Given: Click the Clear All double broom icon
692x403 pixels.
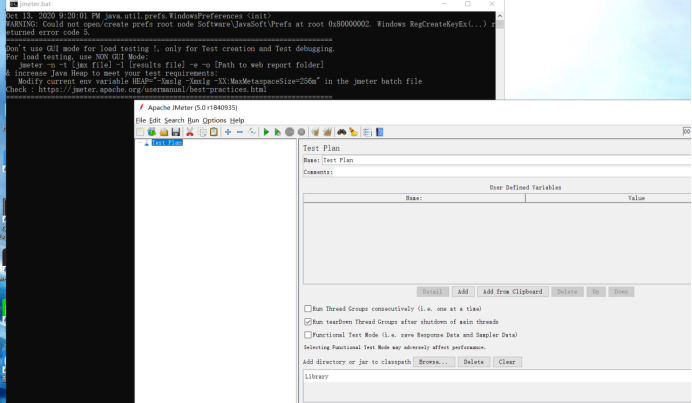Looking at the screenshot, I should [327, 132].
